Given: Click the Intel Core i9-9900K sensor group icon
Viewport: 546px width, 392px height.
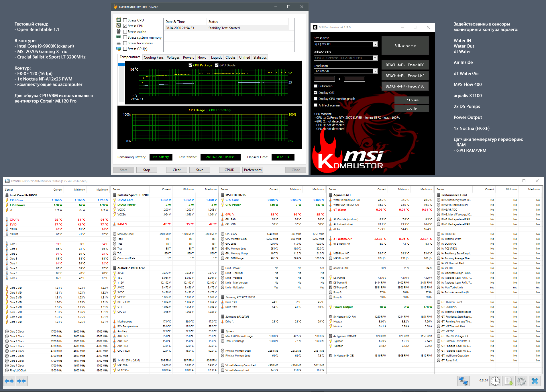Looking at the screenshot, I should coord(7,195).
